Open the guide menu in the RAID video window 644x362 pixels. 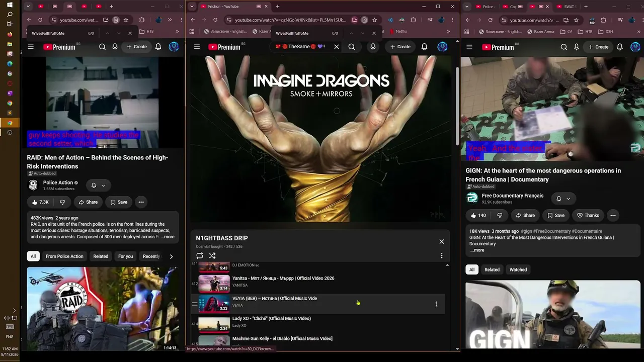click(31, 47)
